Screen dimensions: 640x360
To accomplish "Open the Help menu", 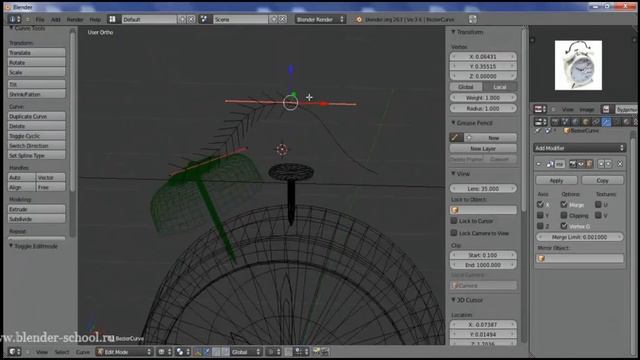I will [x=95, y=19].
